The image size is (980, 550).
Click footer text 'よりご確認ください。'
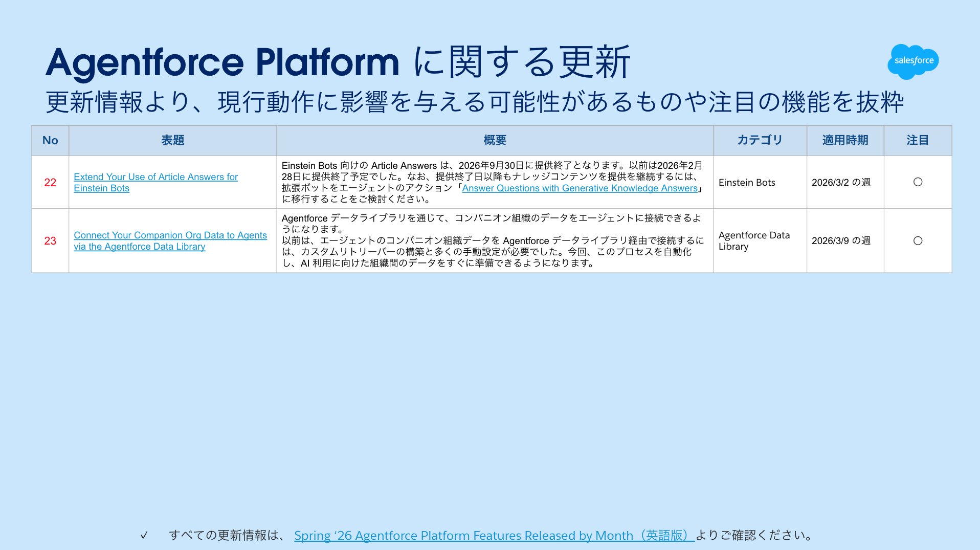tap(754, 535)
